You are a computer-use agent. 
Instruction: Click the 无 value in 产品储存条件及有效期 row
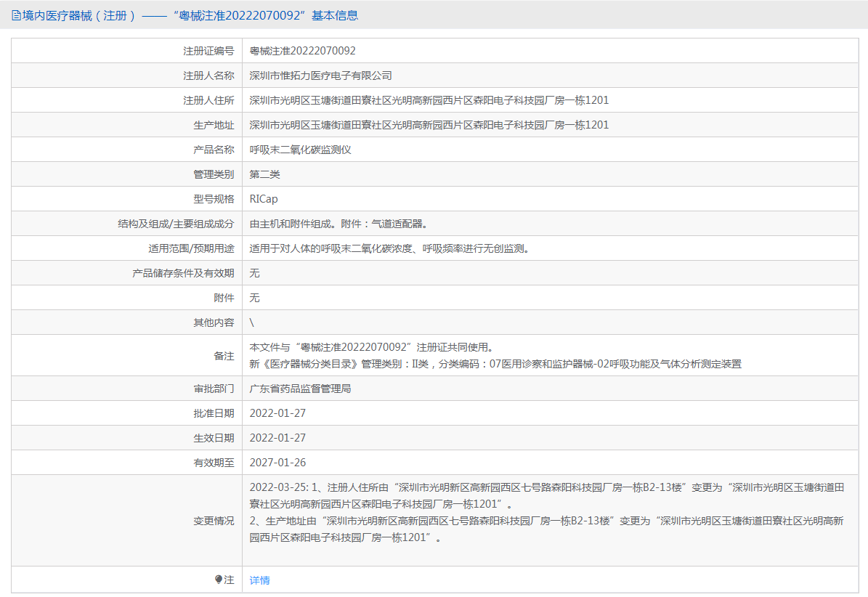[x=255, y=273]
